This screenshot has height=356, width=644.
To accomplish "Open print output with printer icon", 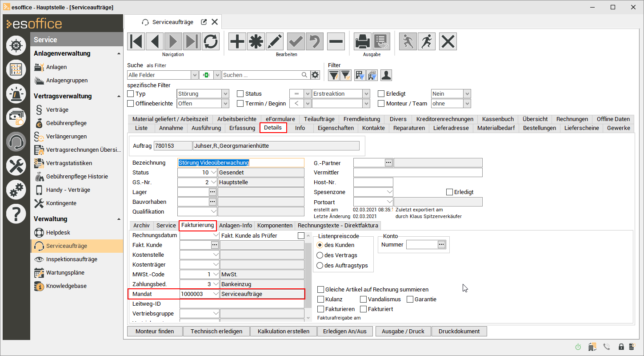I will pos(363,41).
